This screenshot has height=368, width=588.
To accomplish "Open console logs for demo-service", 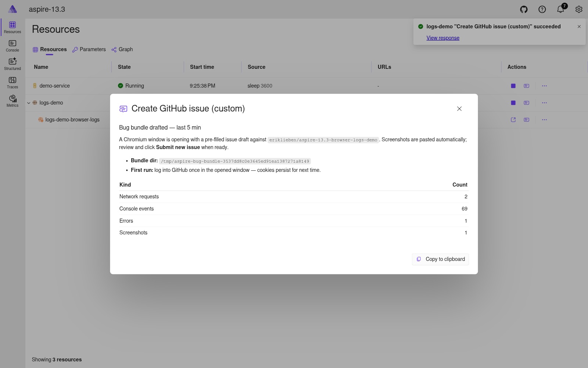I will (x=527, y=86).
